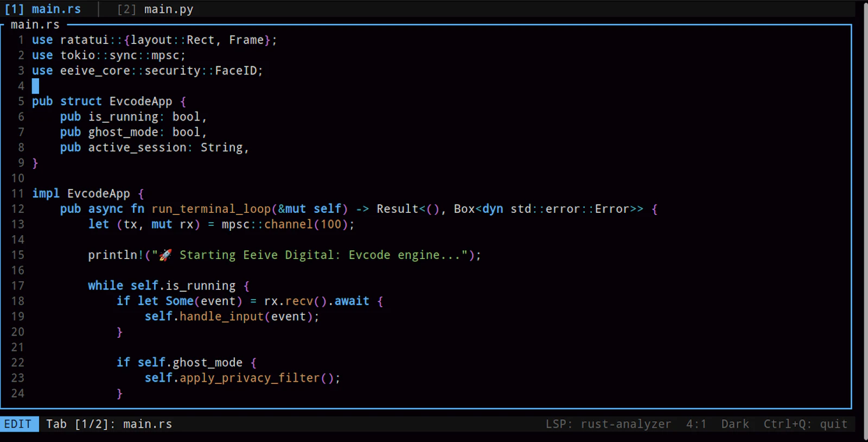The height and width of the screenshot is (442, 868).
Task: Click line number 1 in gutter
Action: tap(21, 40)
